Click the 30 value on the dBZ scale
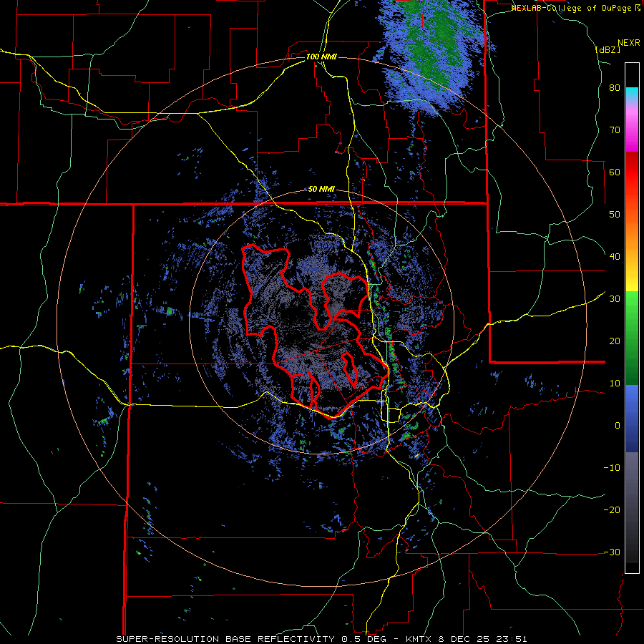The width and height of the screenshot is (644, 644). 615,299
